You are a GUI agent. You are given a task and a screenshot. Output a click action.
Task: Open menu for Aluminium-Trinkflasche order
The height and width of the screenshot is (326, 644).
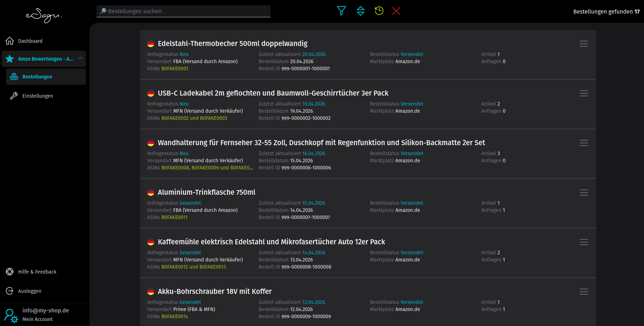[583, 193]
